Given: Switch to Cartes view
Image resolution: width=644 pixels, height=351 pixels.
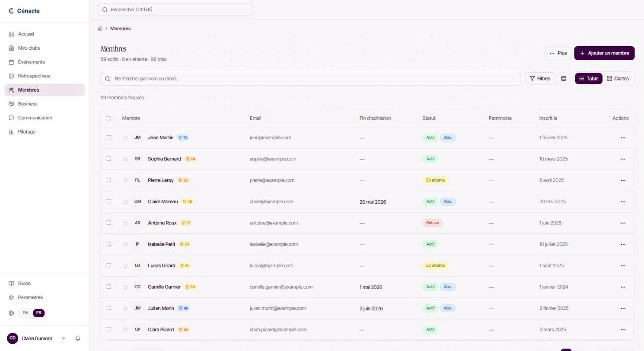Looking at the screenshot, I should click(618, 79).
